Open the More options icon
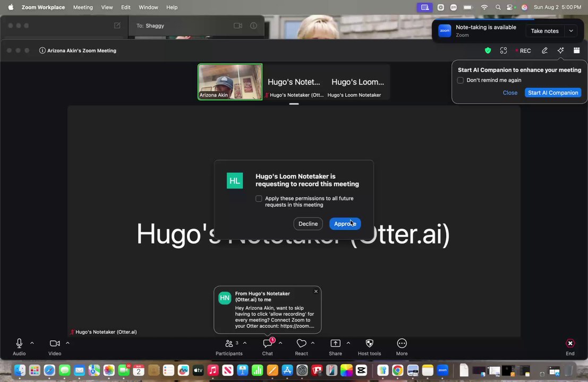 pyautogui.click(x=402, y=343)
